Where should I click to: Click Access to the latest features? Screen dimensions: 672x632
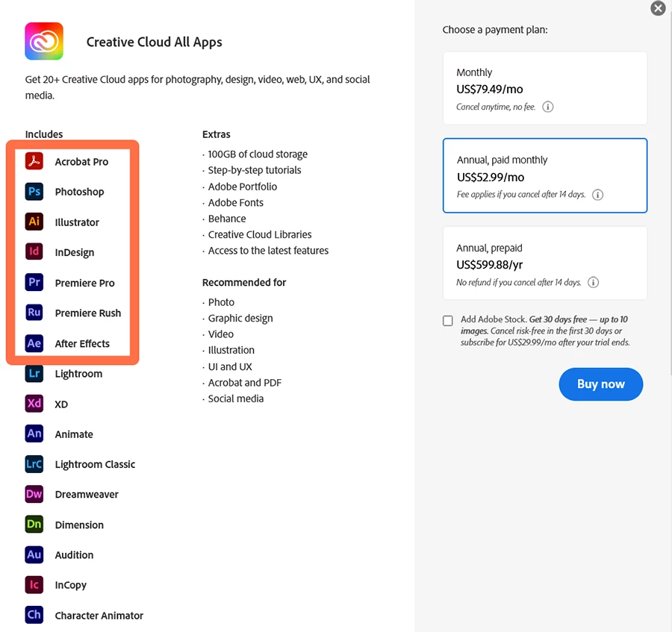pyautogui.click(x=268, y=251)
